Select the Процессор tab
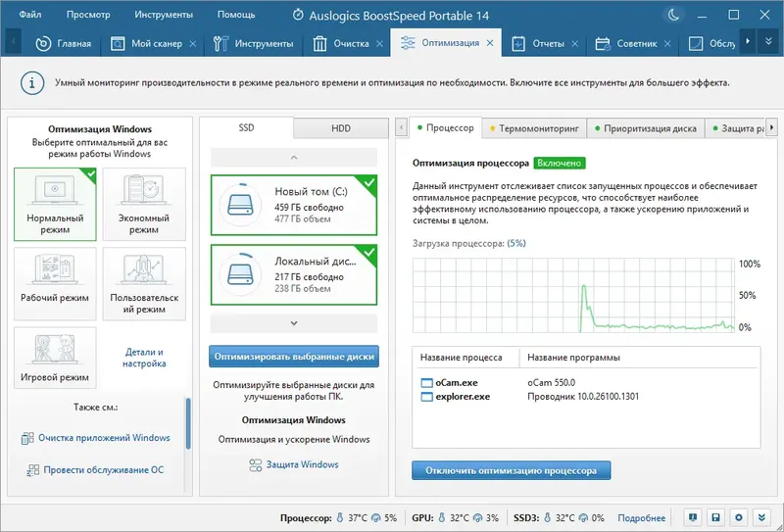Viewport: 784px width, 532px height. 445,128
